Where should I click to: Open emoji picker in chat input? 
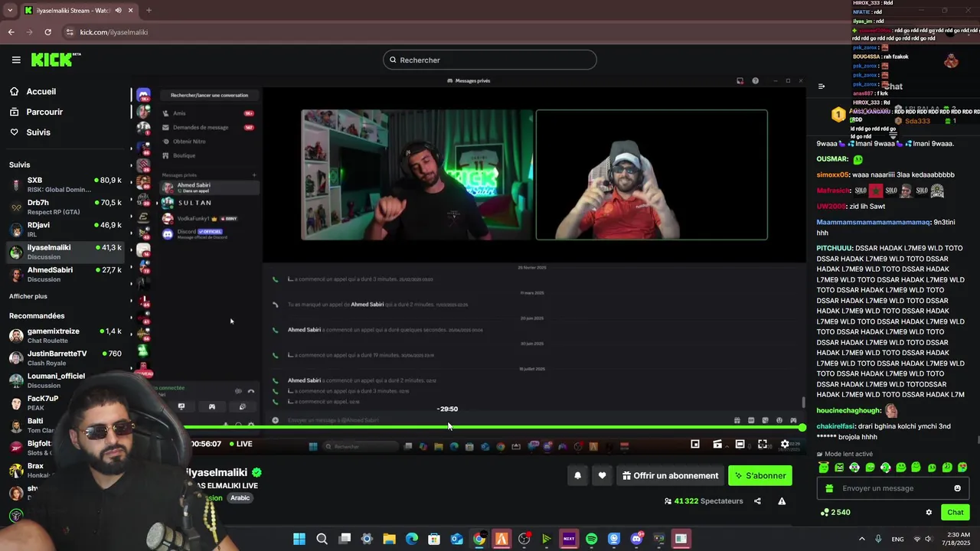(957, 488)
